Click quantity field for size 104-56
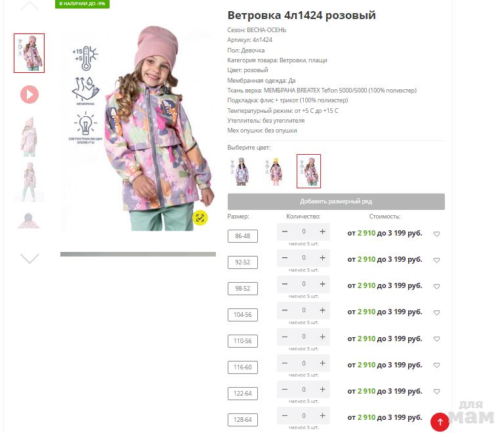This screenshot has height=433, width=504. tap(303, 310)
